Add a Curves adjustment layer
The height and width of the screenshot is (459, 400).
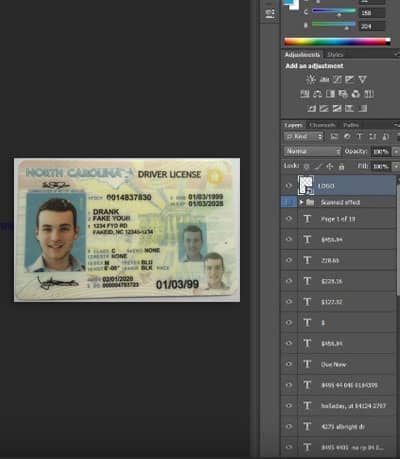(337, 79)
